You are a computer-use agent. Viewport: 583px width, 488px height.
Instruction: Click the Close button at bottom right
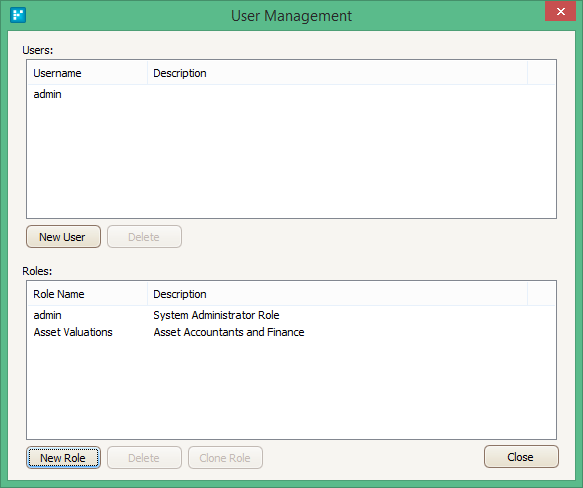pos(521,456)
